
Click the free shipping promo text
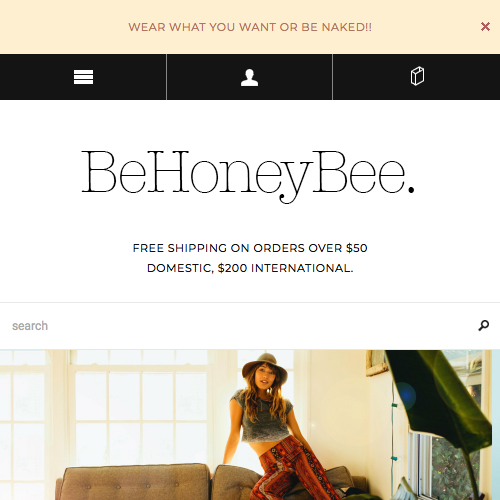click(250, 258)
